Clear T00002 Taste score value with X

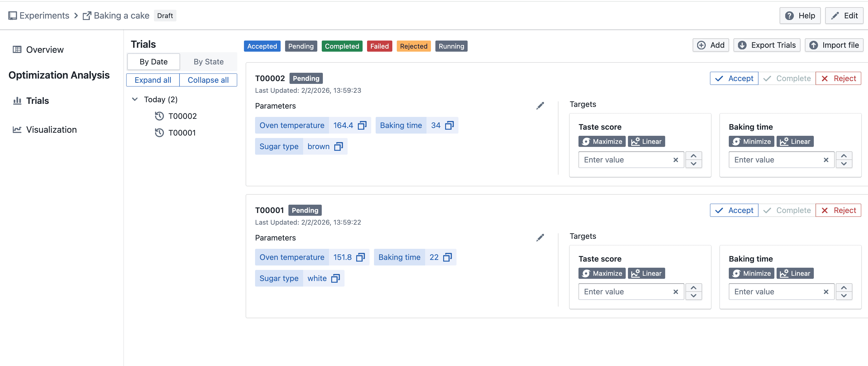[675, 160]
